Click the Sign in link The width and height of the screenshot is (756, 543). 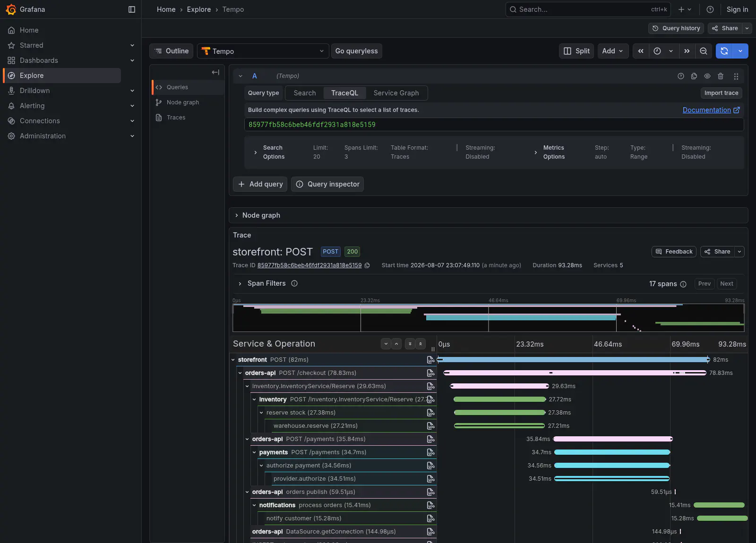click(737, 9)
